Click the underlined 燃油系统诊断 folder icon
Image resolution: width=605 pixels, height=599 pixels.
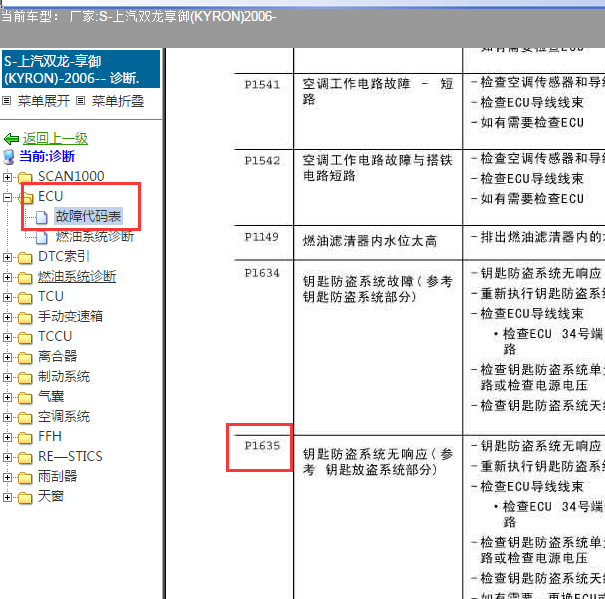[25, 278]
